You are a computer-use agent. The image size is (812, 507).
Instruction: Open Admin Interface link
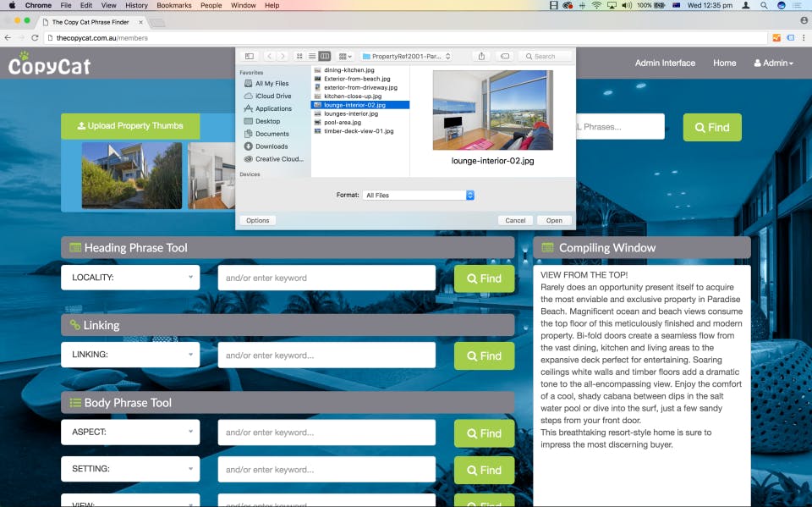coord(665,63)
